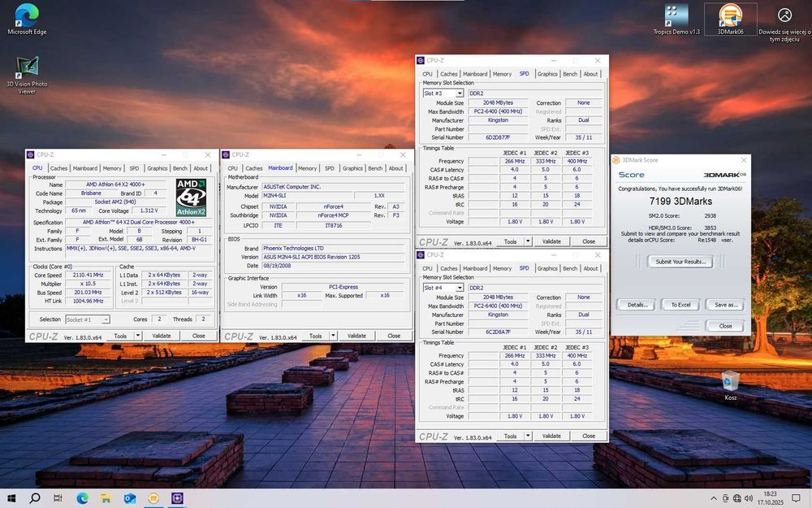Click Close button in 3DMark Score window
The image size is (812, 508).
tap(725, 326)
